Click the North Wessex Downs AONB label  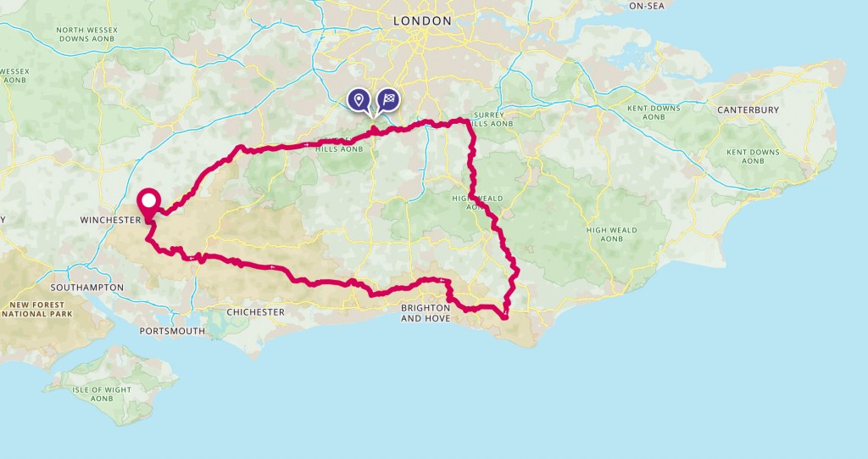pos(86,35)
